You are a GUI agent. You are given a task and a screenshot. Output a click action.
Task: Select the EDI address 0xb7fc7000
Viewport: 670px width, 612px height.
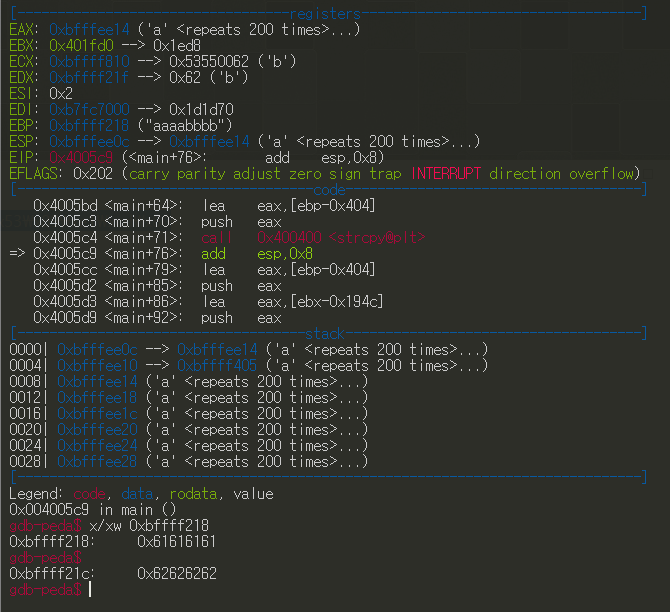tap(89, 109)
